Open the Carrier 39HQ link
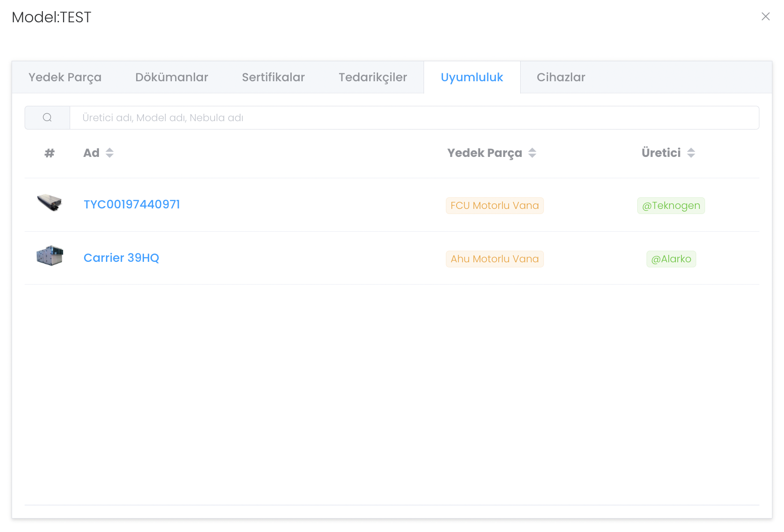This screenshot has height=532, width=784. coord(121,258)
